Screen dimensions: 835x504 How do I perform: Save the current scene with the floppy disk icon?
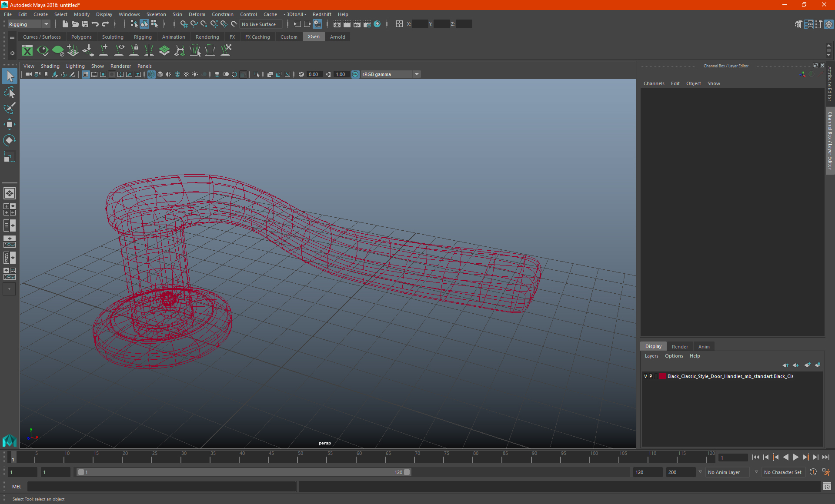pyautogui.click(x=85, y=24)
